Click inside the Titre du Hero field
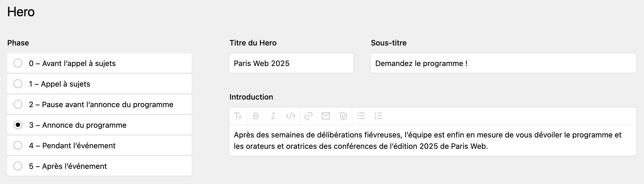644x184 pixels. click(291, 63)
